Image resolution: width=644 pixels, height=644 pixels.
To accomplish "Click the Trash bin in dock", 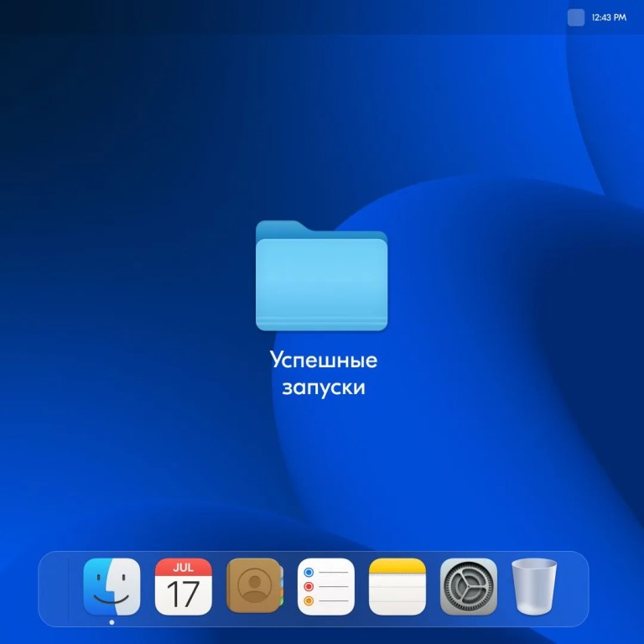I will coord(534,586).
